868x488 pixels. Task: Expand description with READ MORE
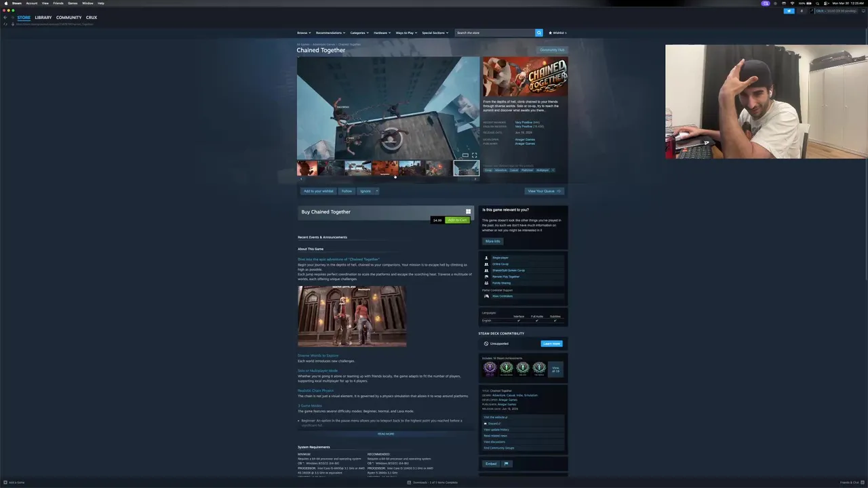point(386,434)
